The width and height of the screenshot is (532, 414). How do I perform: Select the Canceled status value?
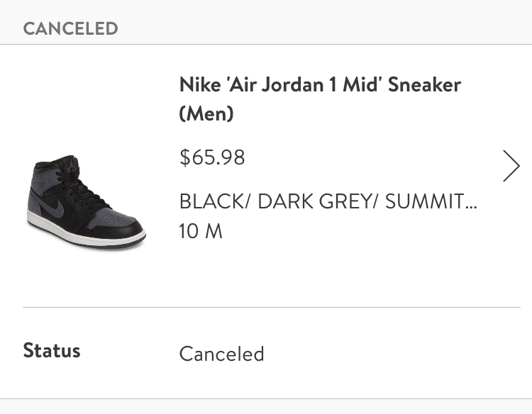(x=221, y=354)
